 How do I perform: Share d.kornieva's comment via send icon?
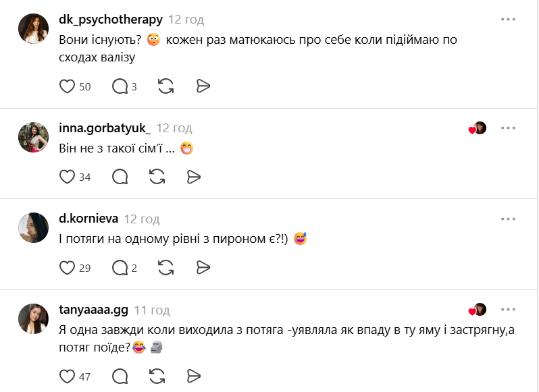coord(203,268)
